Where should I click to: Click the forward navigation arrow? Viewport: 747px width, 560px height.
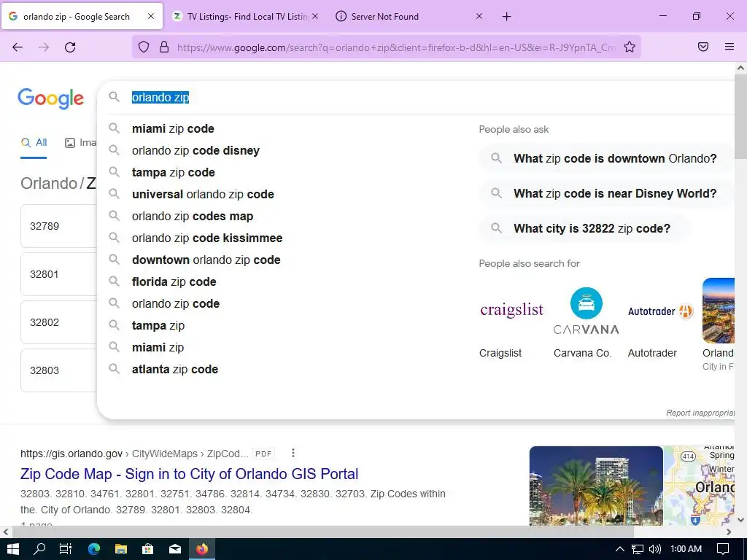pos(44,47)
